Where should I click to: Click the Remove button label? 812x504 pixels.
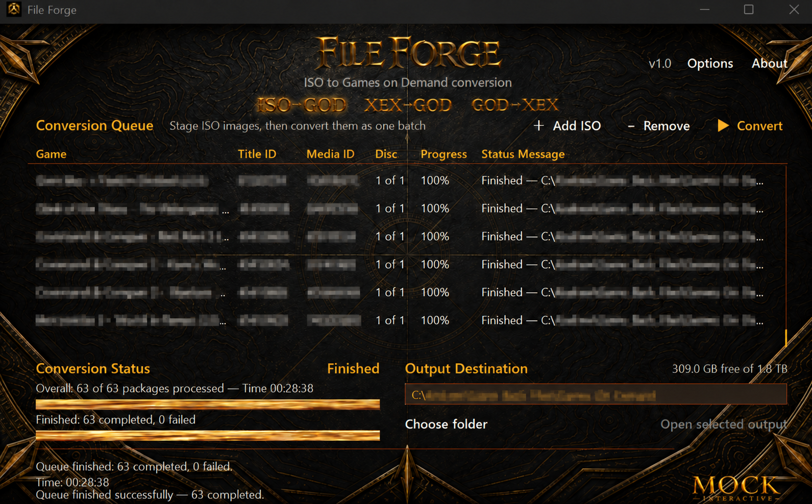666,125
